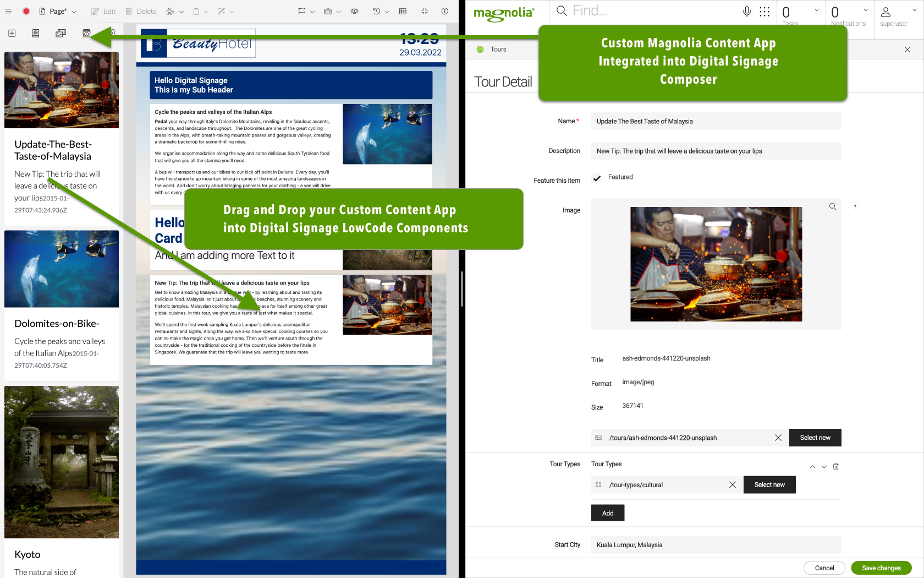Click the Add tour type button
This screenshot has width=924, height=578.
click(x=607, y=513)
